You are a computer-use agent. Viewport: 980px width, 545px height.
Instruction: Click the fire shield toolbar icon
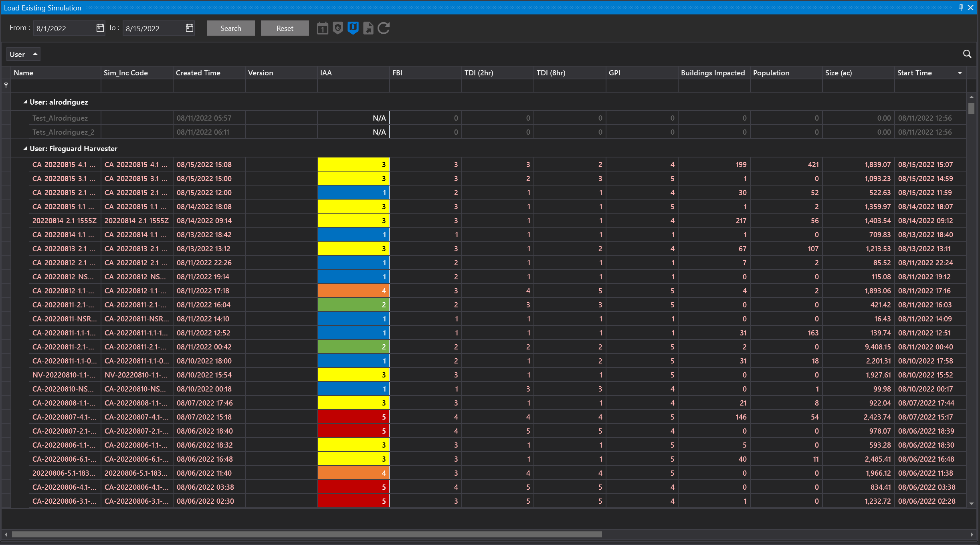tap(338, 28)
